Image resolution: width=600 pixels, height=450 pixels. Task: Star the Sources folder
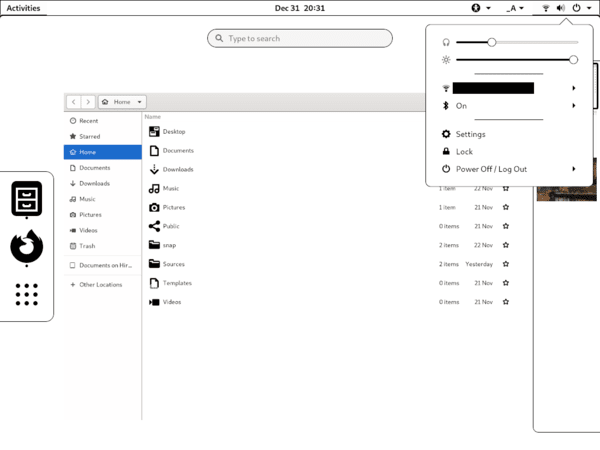[505, 264]
